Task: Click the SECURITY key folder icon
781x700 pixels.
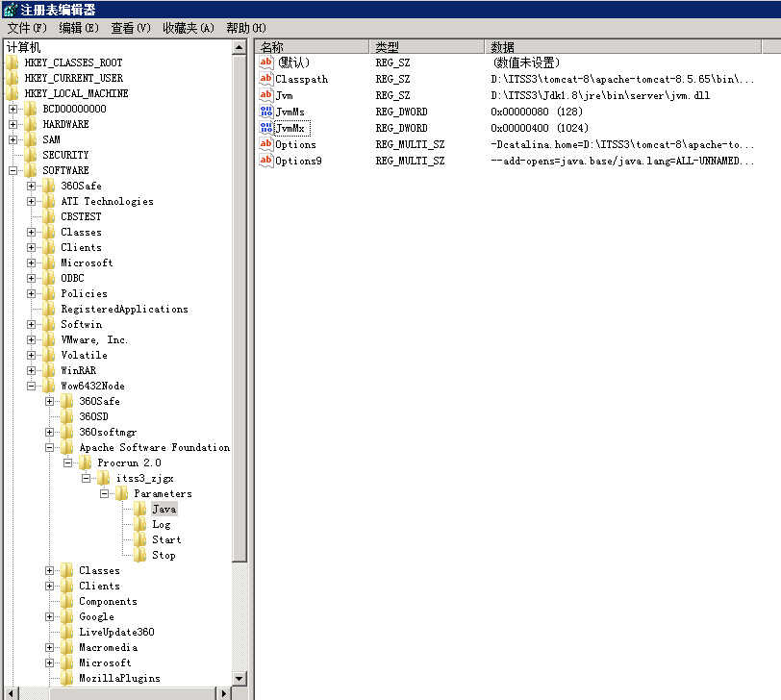Action: pyautogui.click(x=31, y=155)
